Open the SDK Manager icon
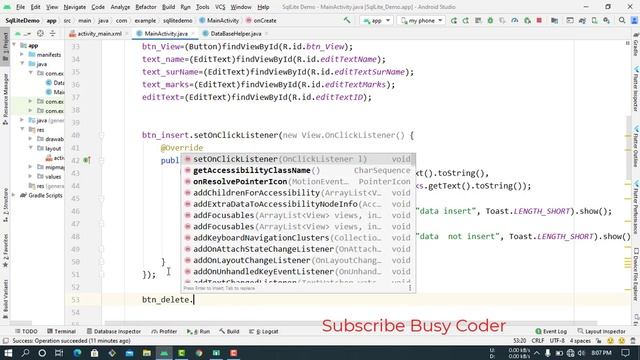 pyautogui.click(x=607, y=20)
